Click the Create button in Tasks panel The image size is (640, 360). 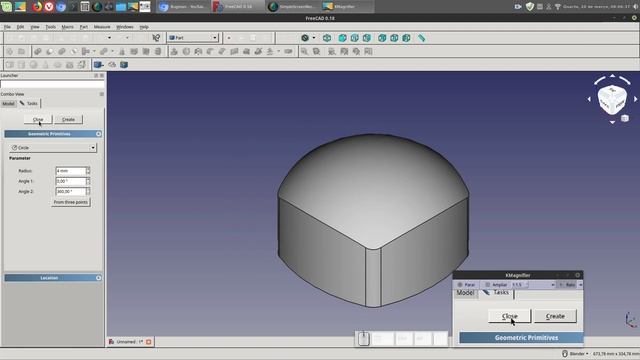tap(69, 119)
